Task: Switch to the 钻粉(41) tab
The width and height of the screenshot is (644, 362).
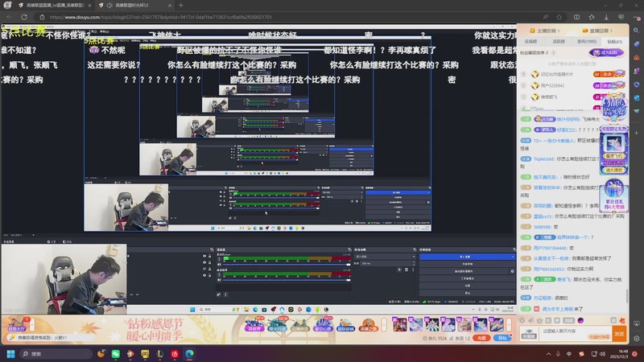Action: pyautogui.click(x=614, y=42)
